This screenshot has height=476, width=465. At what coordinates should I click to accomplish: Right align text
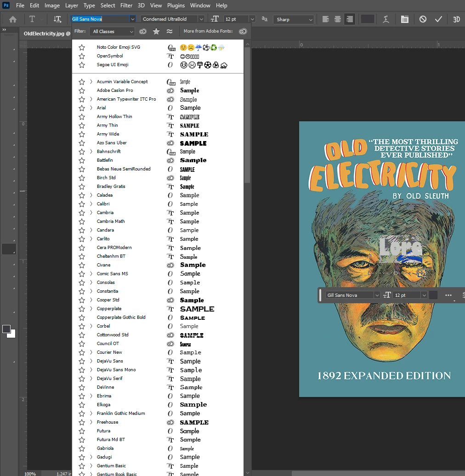click(x=350, y=19)
